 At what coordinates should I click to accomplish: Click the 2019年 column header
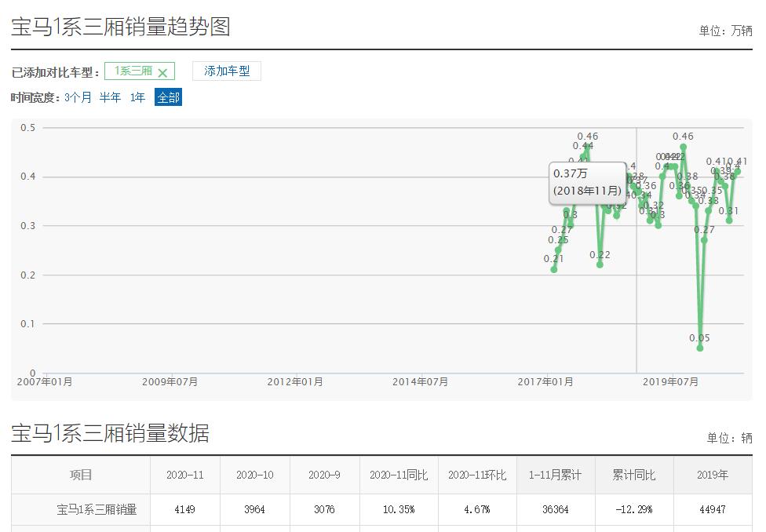(x=713, y=475)
